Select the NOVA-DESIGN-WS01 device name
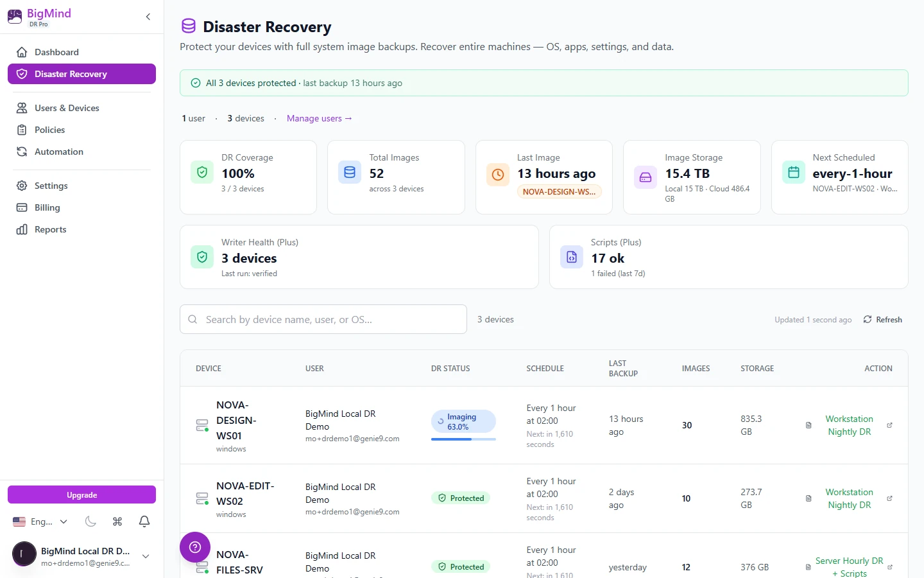Screen dimensions: 924x578 click(236, 420)
